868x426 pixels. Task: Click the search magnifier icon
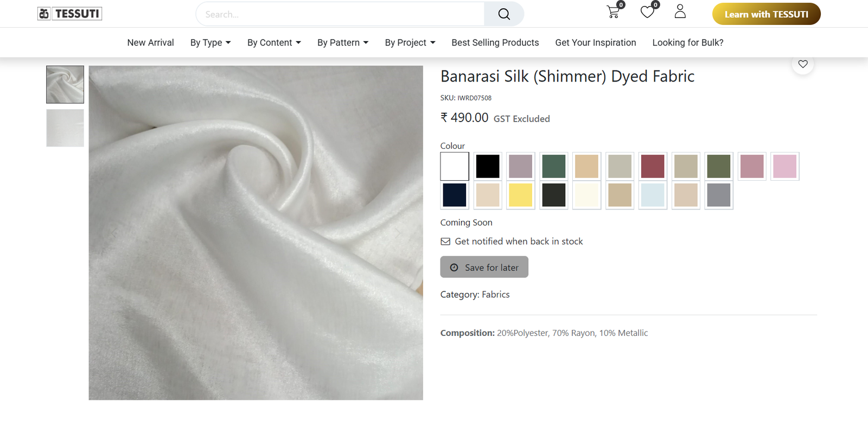coord(503,14)
